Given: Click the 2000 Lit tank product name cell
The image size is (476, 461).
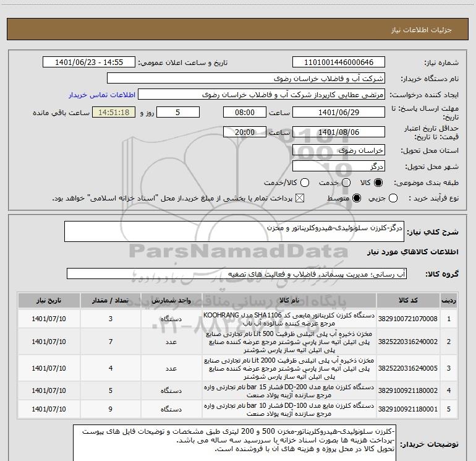Looking at the screenshot, I should pyautogui.click(x=289, y=368).
